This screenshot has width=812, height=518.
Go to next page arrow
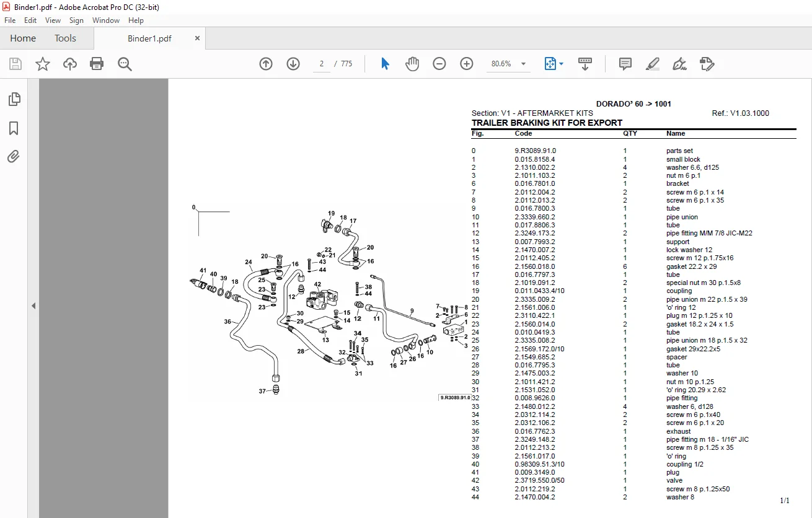(293, 64)
